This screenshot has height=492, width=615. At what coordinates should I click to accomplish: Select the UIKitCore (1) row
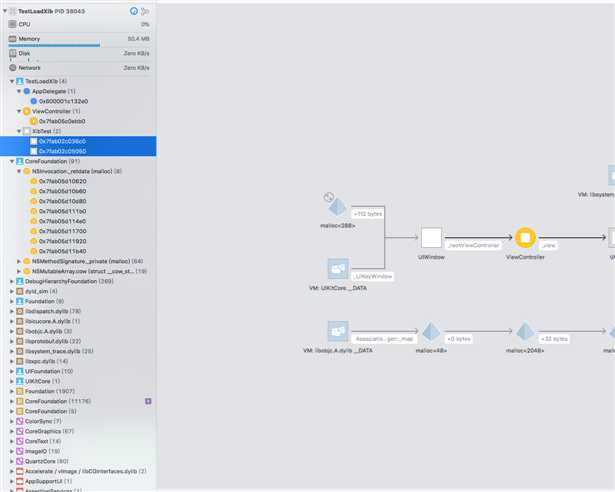point(78,381)
